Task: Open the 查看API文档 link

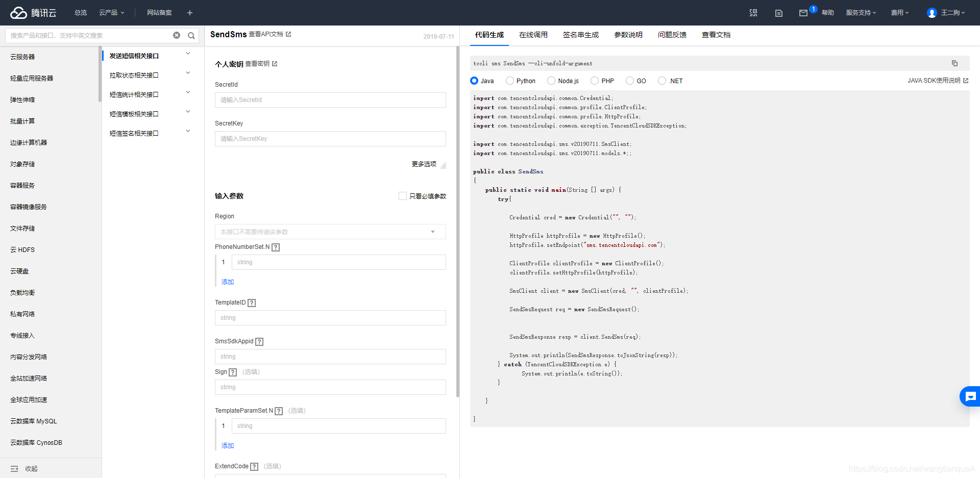Action: pyautogui.click(x=266, y=34)
